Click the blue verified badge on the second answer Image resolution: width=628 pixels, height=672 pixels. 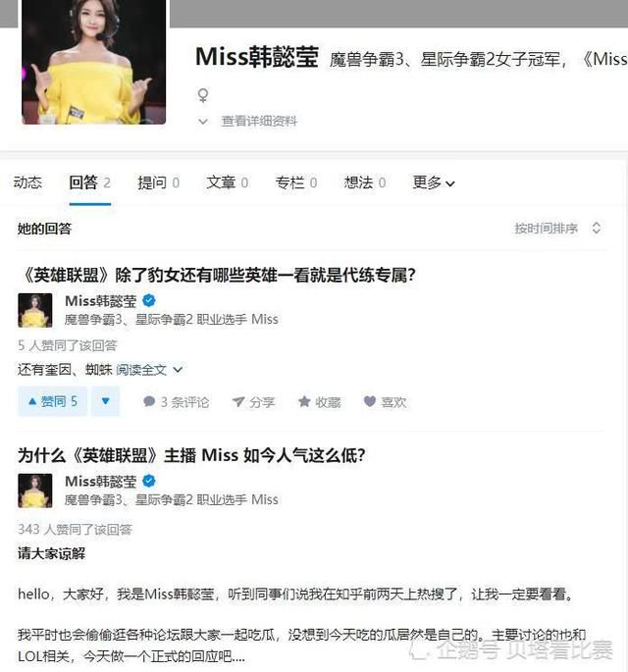149,482
